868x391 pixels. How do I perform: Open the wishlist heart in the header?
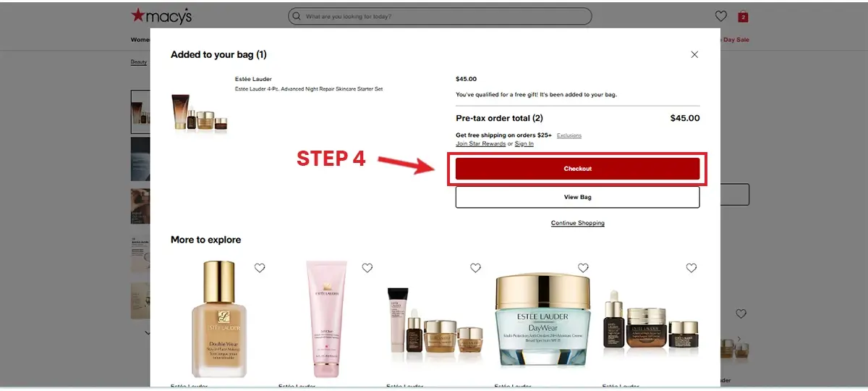(x=720, y=16)
